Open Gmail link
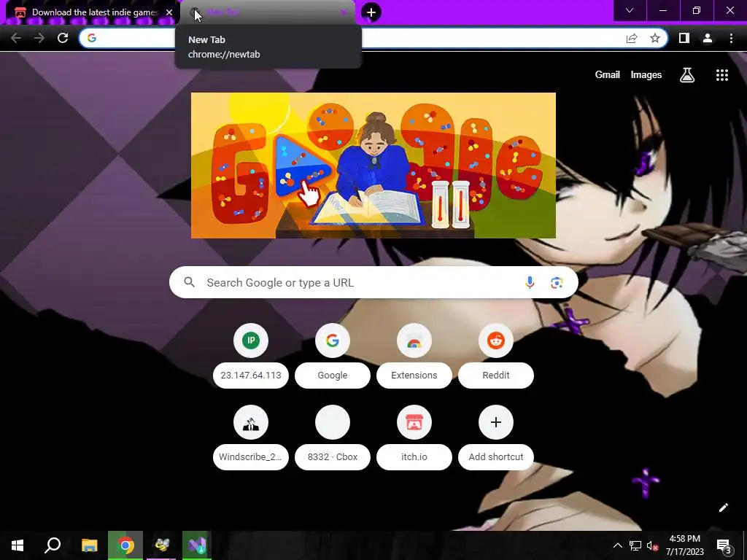The image size is (747, 560). coord(607,75)
